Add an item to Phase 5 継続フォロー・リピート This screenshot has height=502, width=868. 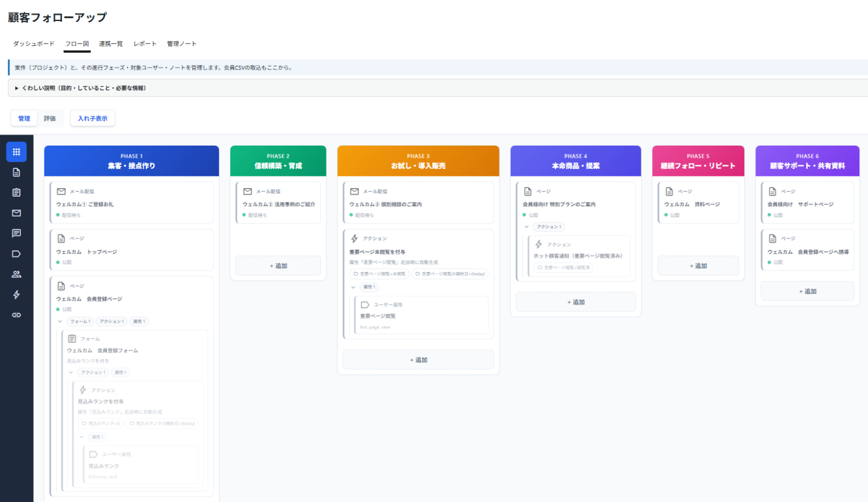point(698,266)
